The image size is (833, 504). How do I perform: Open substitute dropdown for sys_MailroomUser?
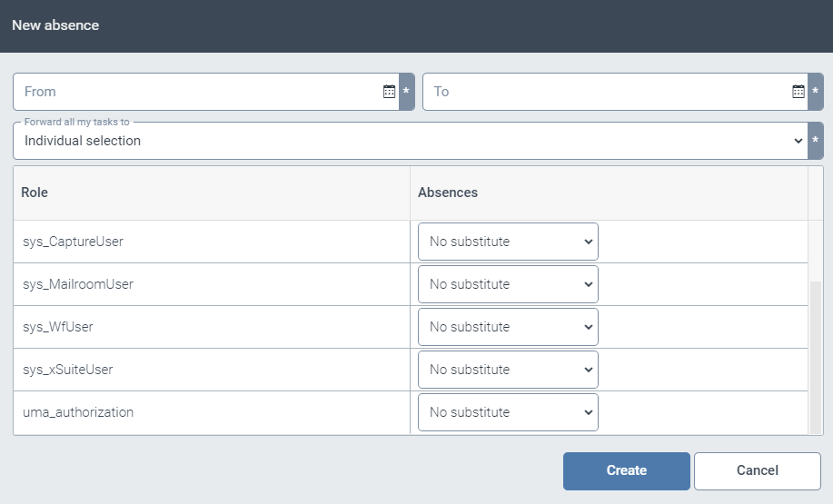[508, 284]
